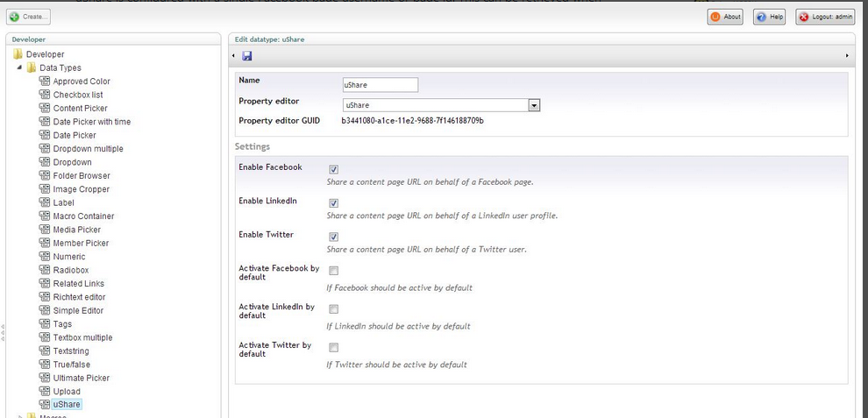Click the Name input field

[381, 85]
